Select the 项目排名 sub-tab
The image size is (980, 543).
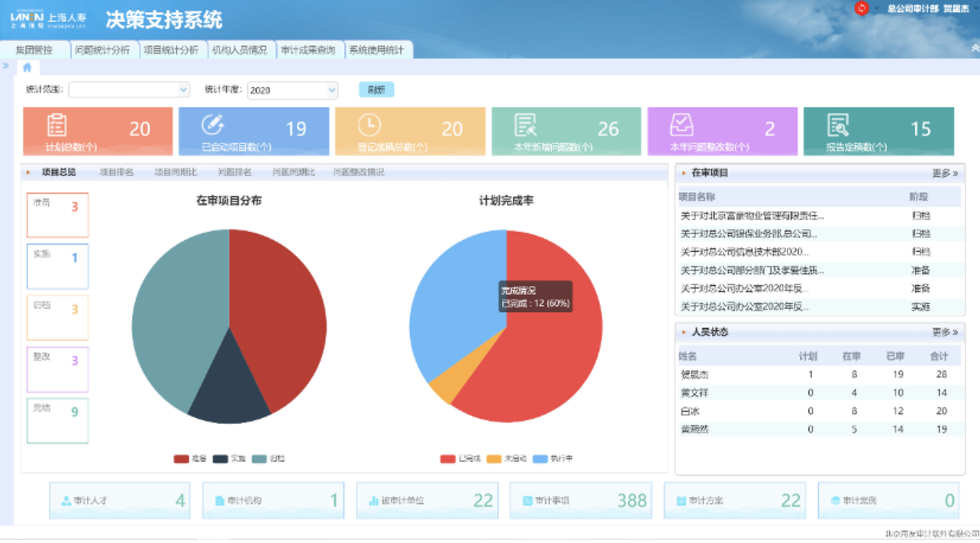pos(116,172)
